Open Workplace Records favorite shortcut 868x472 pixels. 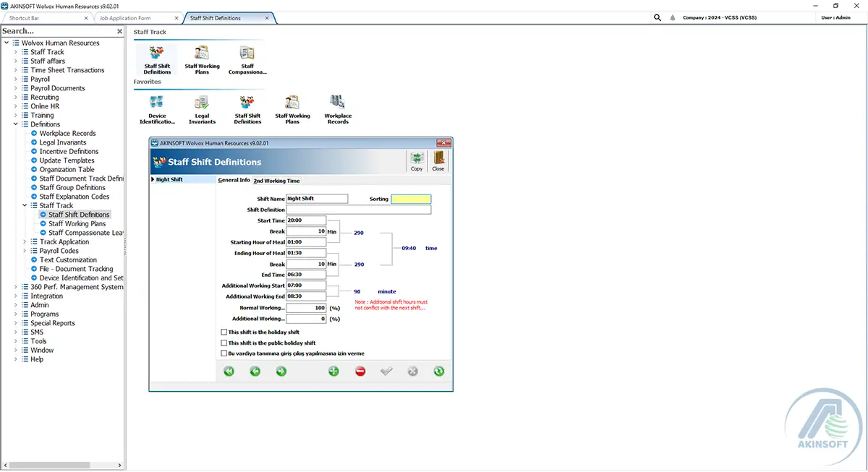[x=338, y=109]
